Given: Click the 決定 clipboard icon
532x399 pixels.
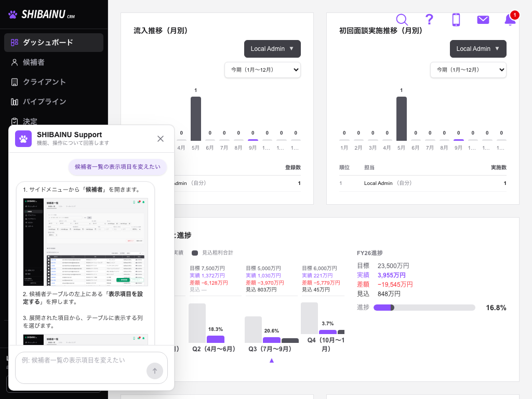Looking at the screenshot, I should [x=15, y=121].
